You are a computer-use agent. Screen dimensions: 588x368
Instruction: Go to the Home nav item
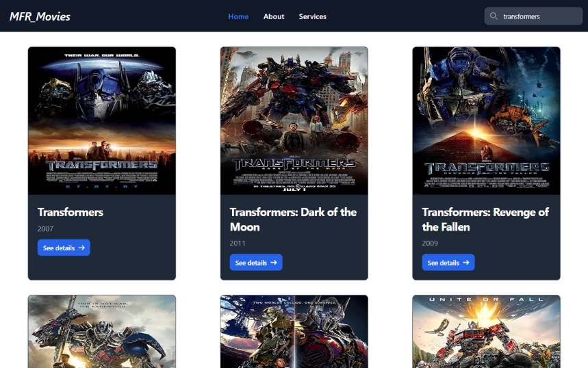(238, 16)
